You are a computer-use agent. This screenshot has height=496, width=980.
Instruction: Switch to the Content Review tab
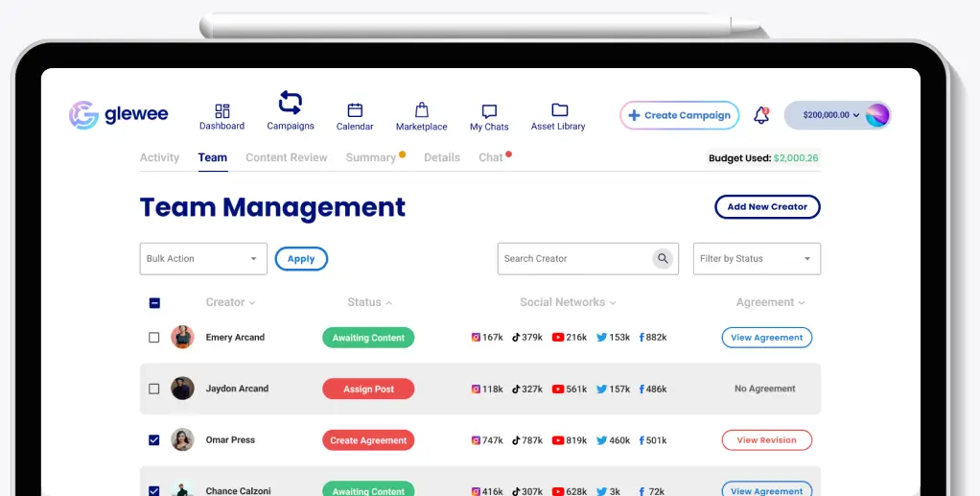click(x=286, y=157)
